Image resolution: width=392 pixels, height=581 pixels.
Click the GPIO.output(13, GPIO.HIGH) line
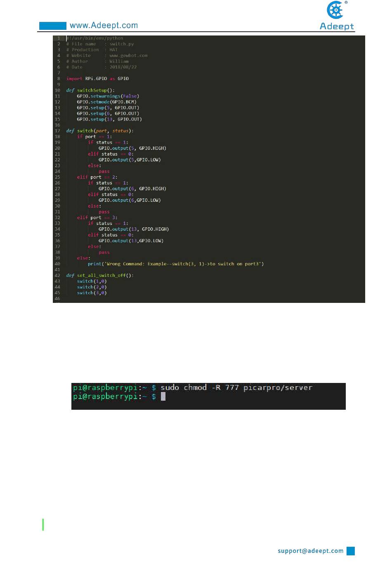(134, 229)
